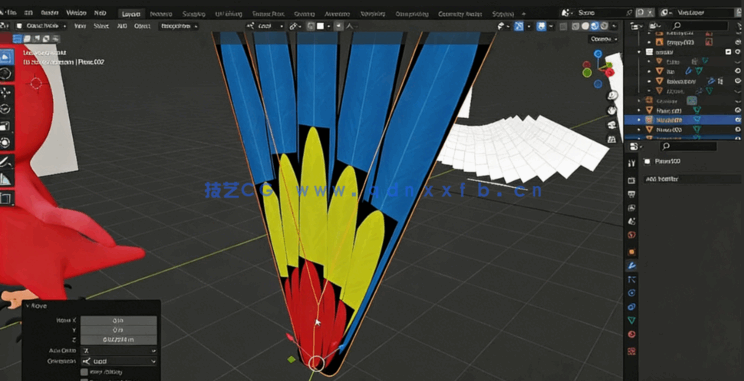
Task: Toggle viewport overlays button
Action: pyautogui.click(x=541, y=26)
